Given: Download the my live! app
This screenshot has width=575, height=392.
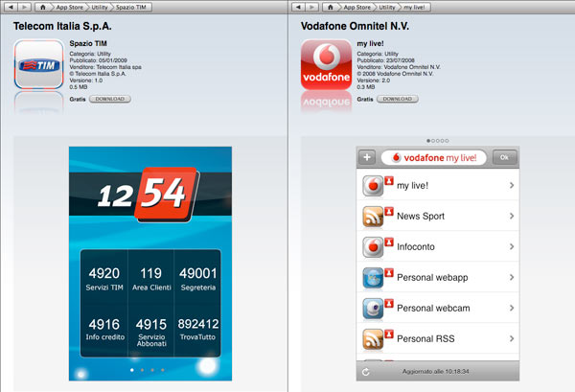Looking at the screenshot, I should coord(398,99).
